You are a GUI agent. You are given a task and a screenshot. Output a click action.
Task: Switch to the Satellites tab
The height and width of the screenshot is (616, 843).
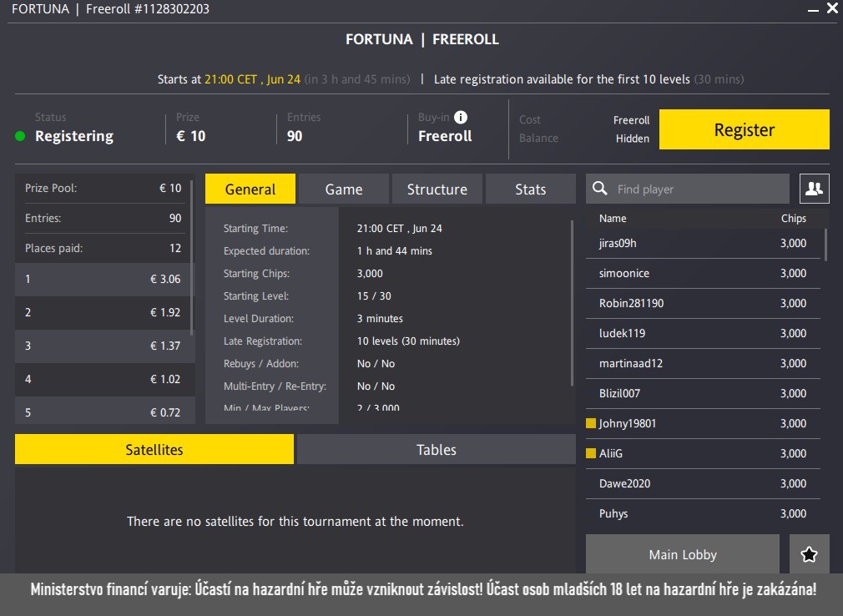click(x=154, y=449)
